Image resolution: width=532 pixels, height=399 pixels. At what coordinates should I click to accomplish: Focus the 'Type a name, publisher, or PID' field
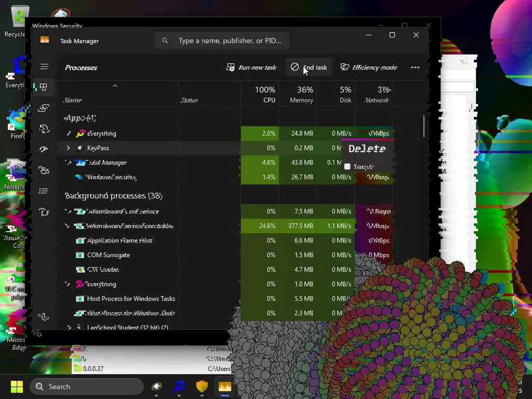point(222,41)
